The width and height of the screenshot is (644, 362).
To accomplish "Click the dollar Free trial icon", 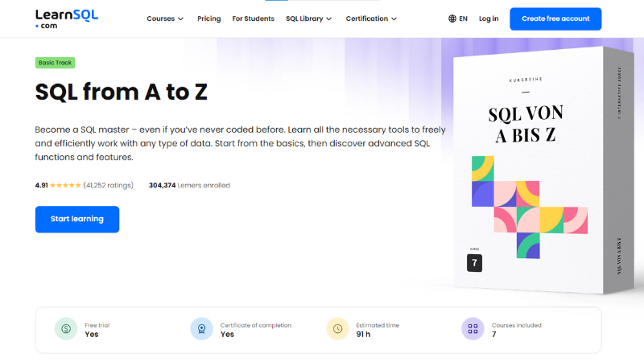I will (x=66, y=329).
